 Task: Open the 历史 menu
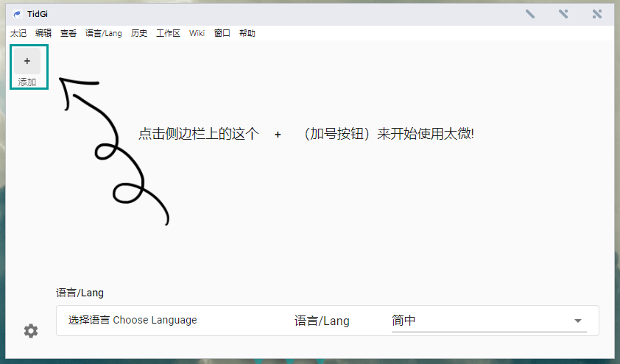coord(138,33)
